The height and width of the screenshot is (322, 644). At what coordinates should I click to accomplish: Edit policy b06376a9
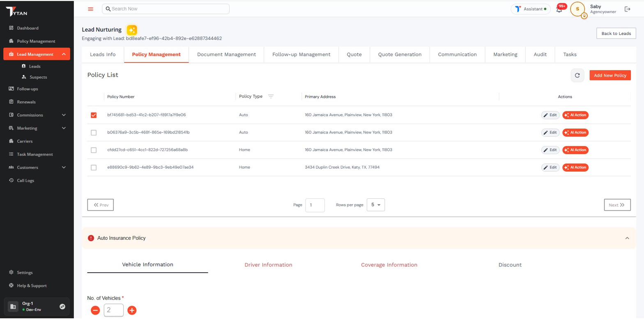550,133
